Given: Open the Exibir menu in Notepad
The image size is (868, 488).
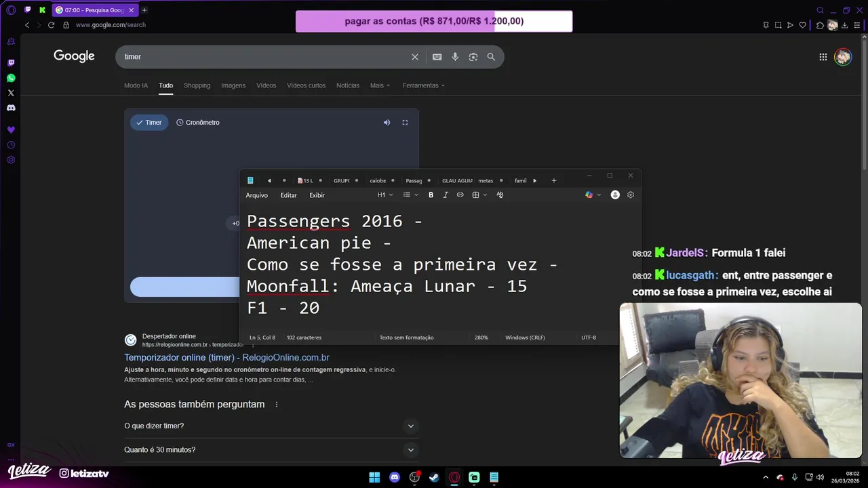Looking at the screenshot, I should pyautogui.click(x=317, y=195).
